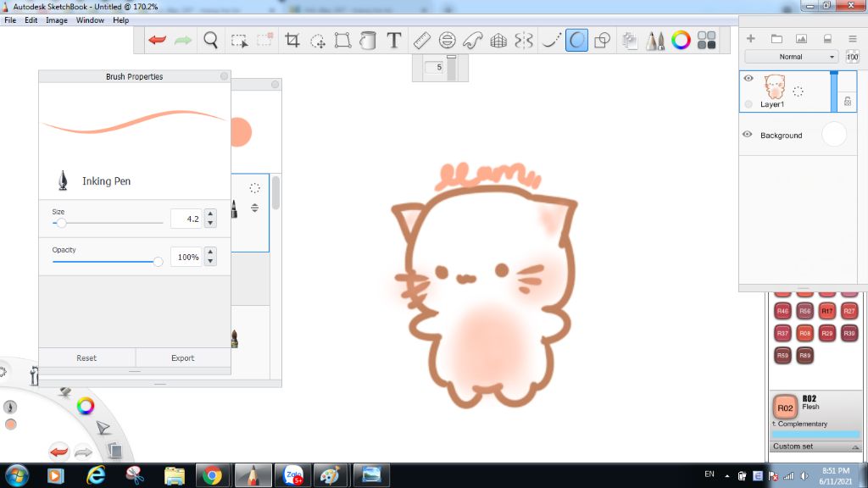868x488 pixels.
Task: Toggle the Symmetry tool
Action: (x=524, y=40)
